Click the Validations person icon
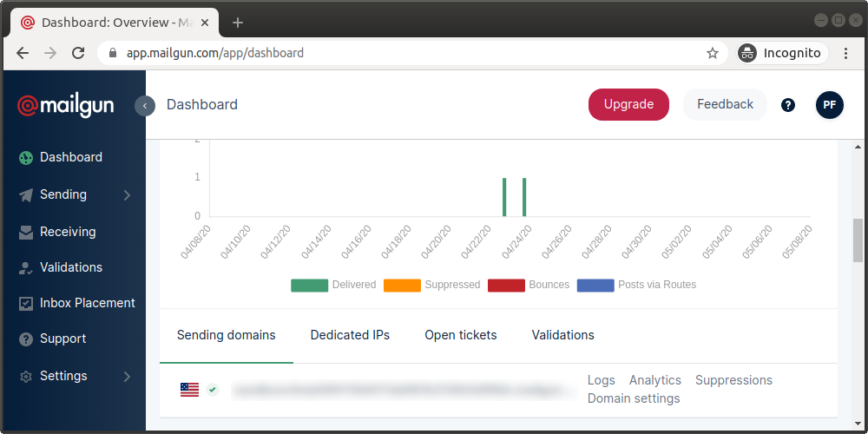Image resolution: width=868 pixels, height=434 pixels. [26, 268]
